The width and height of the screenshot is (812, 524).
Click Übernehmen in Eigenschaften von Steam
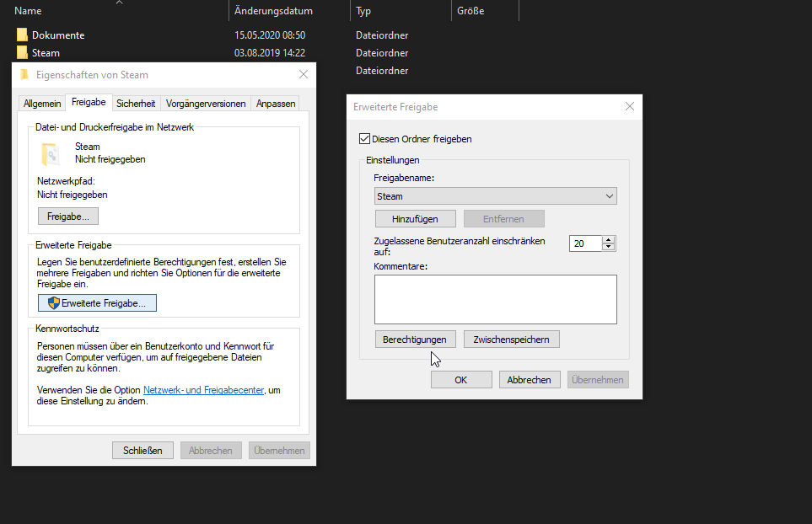tap(279, 451)
